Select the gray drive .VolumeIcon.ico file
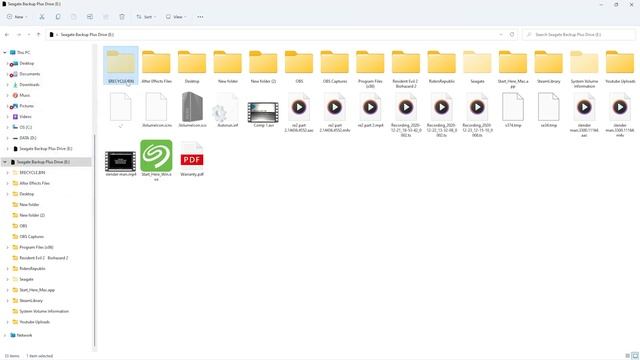The image size is (640, 360). [x=192, y=107]
